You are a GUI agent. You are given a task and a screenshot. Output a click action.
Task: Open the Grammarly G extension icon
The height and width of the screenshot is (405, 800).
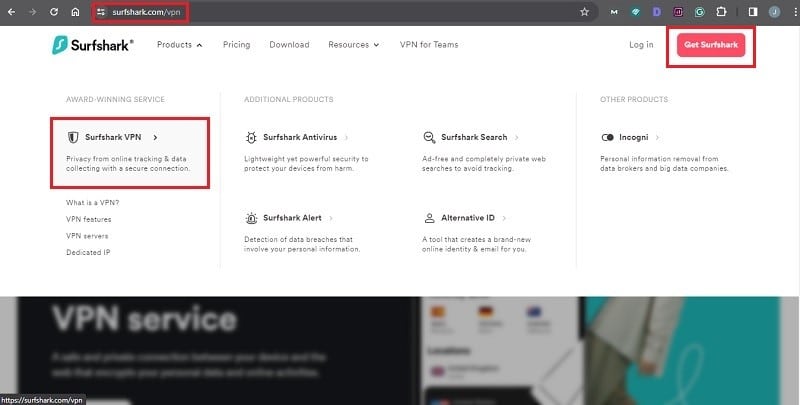pyautogui.click(x=699, y=12)
